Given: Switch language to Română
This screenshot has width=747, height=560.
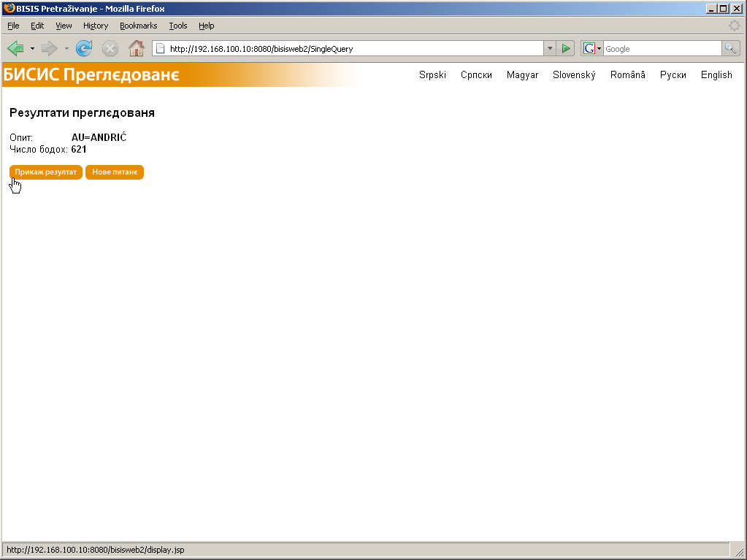Looking at the screenshot, I should pos(628,74).
